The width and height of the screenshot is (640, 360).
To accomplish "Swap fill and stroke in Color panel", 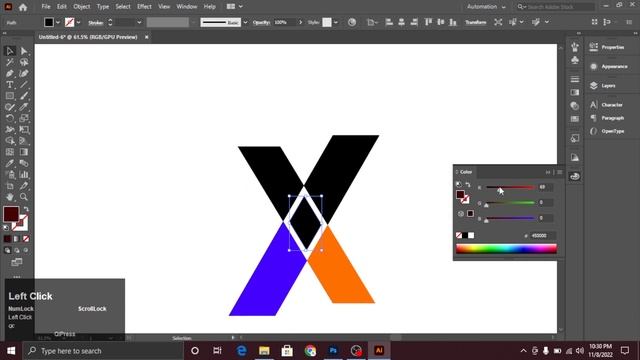I will tap(468, 185).
